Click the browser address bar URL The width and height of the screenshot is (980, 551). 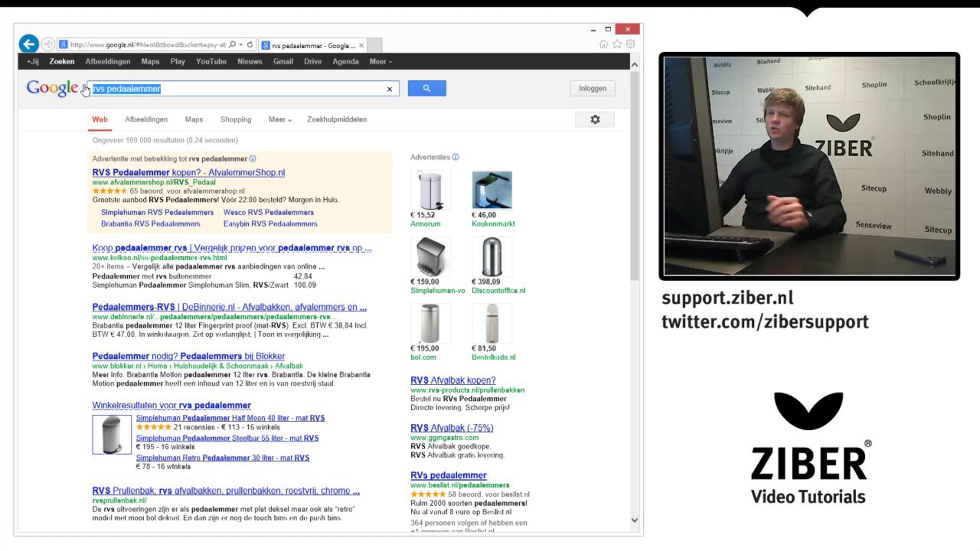click(148, 45)
